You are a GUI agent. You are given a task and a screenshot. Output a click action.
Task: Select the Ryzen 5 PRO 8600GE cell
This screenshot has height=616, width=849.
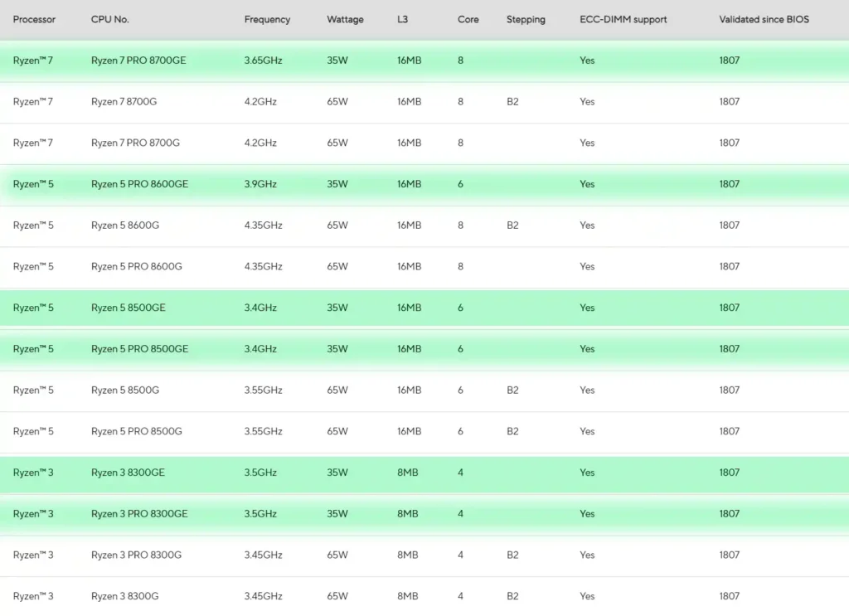(x=139, y=184)
